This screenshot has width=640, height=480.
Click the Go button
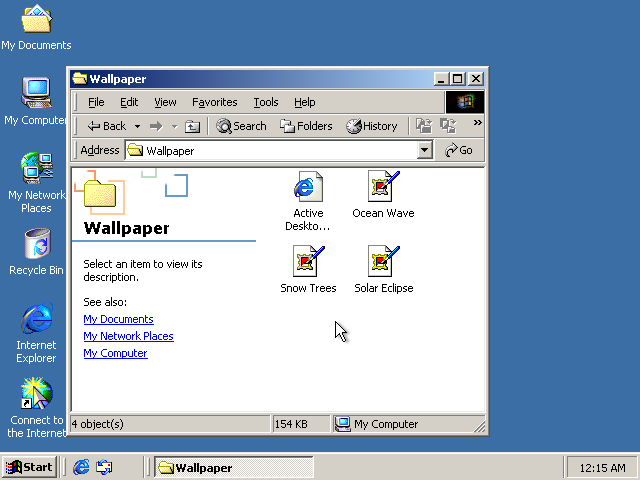(459, 151)
